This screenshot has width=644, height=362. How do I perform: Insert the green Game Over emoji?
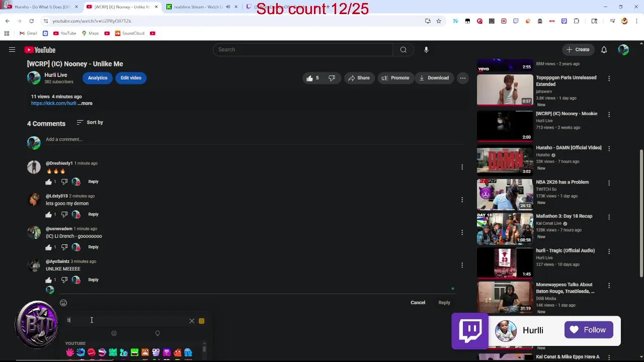pyautogui.click(x=113, y=352)
